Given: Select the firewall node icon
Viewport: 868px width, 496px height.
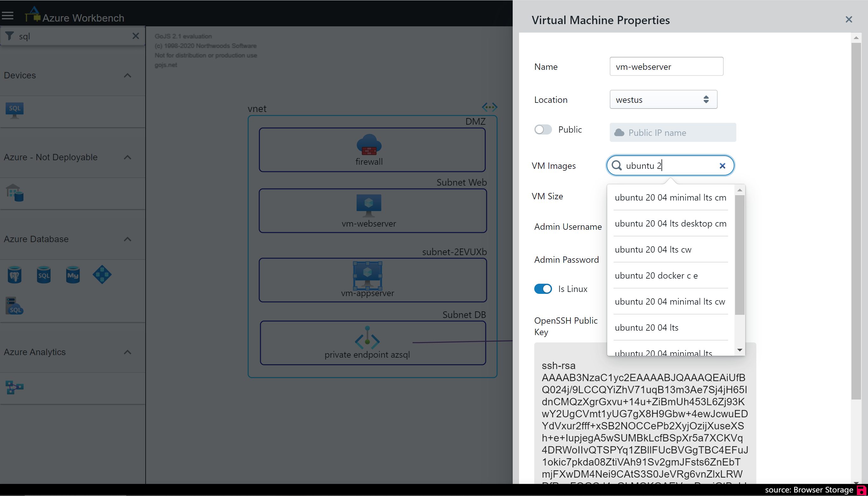Looking at the screenshot, I should pos(369,144).
